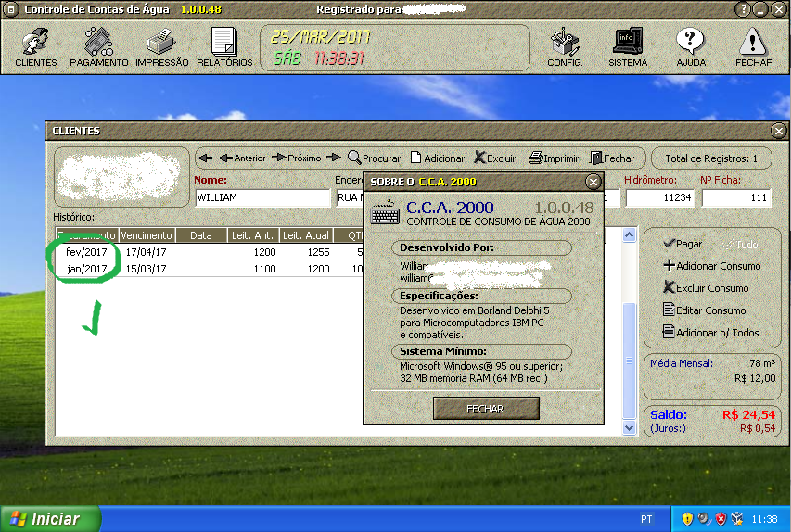Click Editar Consumo

704,310
